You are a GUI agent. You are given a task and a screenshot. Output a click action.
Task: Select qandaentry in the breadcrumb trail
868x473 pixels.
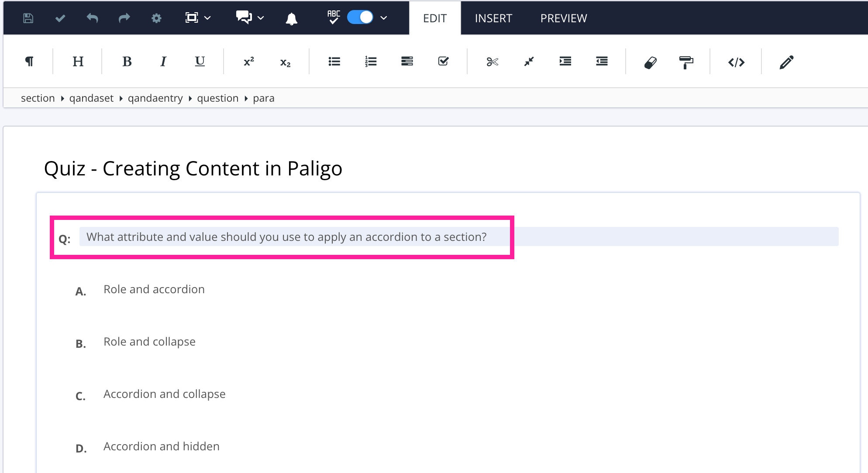155,98
